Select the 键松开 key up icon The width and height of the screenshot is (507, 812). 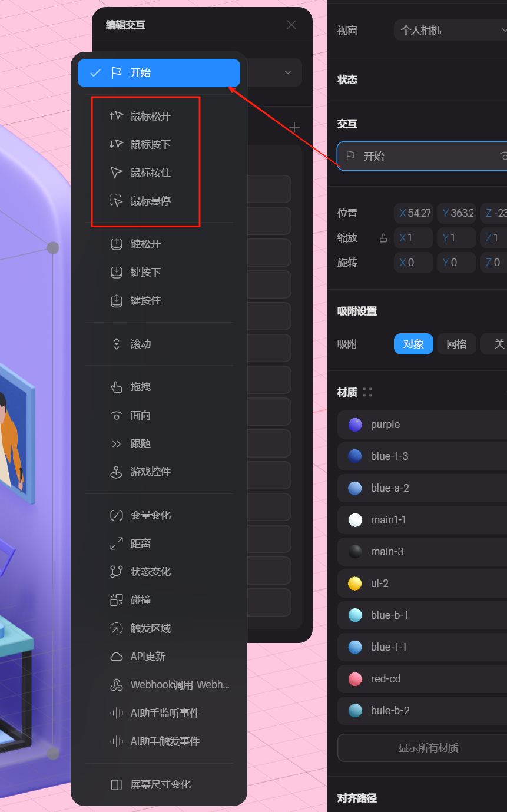pyautogui.click(x=117, y=244)
